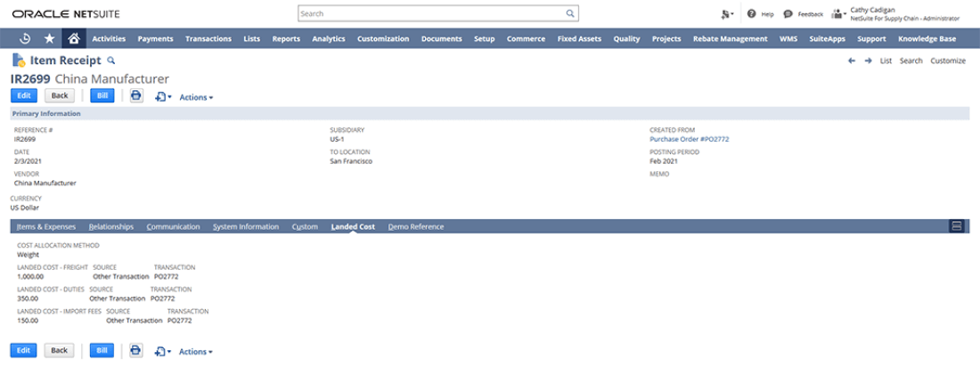980x368 pixels.
Task: Switch to Items & Expenses subtab
Action: click(46, 227)
